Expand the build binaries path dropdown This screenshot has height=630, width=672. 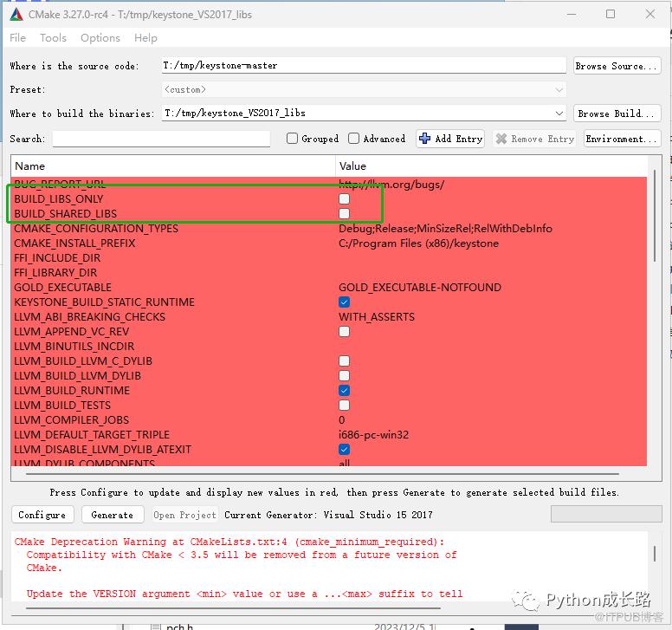coord(559,114)
